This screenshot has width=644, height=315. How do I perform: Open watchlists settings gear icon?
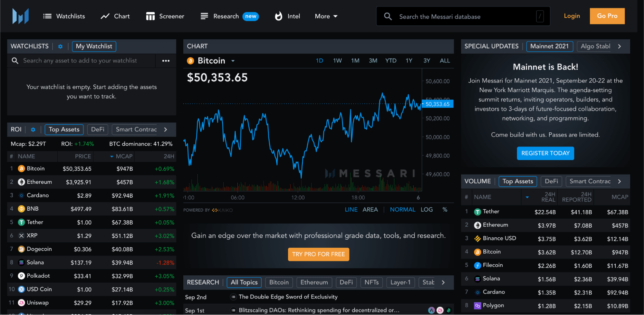pyautogui.click(x=60, y=46)
